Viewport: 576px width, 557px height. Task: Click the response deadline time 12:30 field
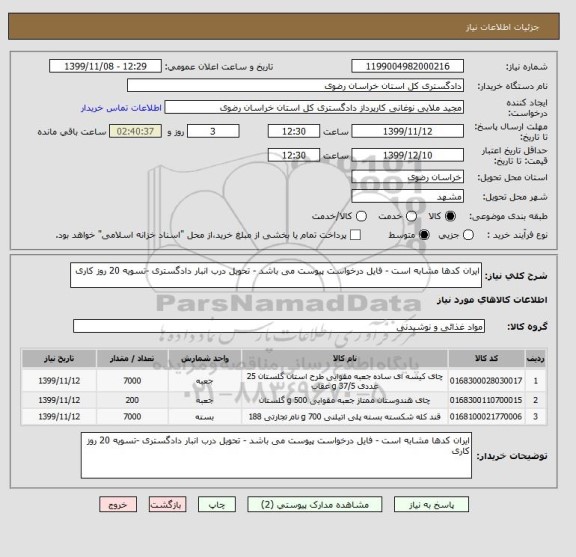[x=294, y=131]
